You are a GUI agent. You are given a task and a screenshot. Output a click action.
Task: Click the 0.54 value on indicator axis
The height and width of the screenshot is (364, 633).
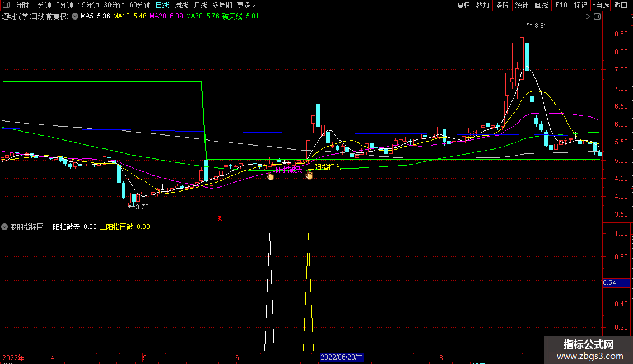coord(609,283)
